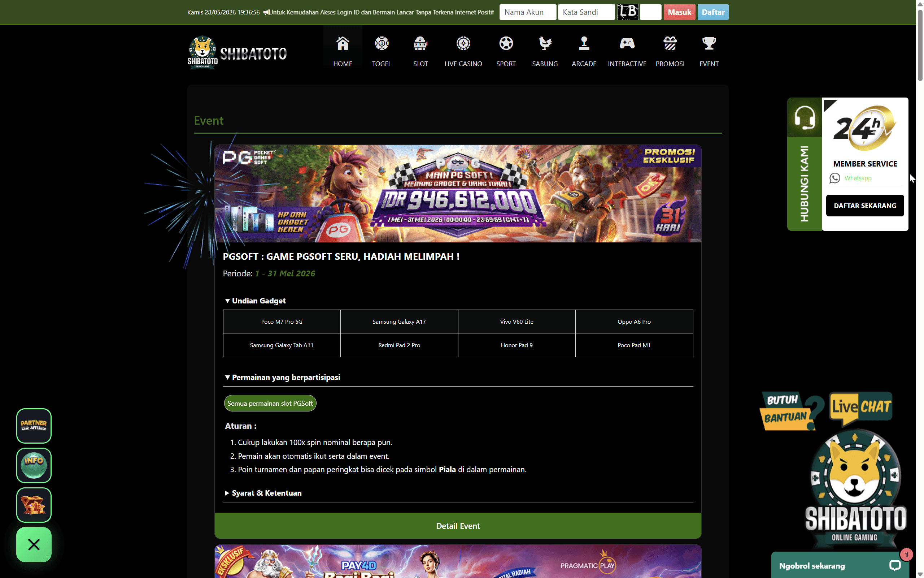Close the floating menu with the X button

click(x=34, y=544)
